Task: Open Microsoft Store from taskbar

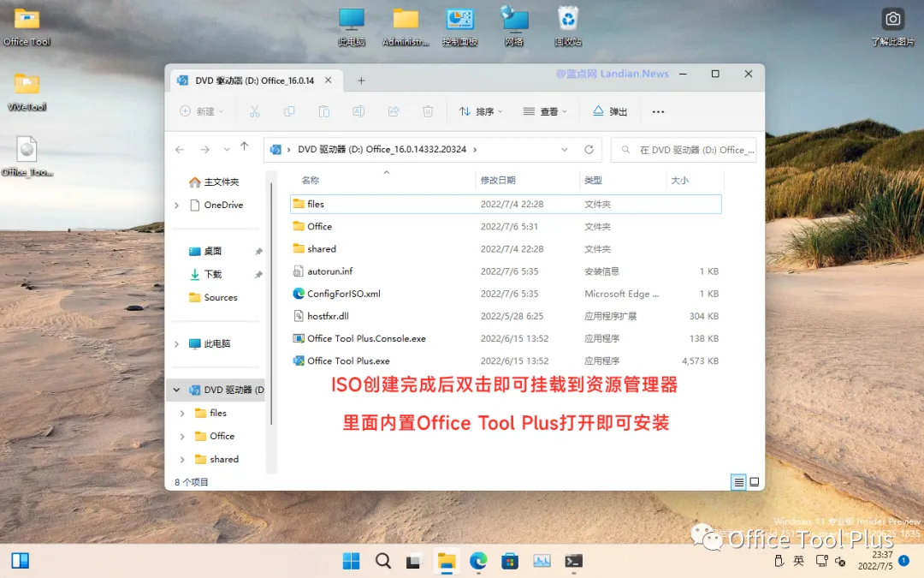Action: point(510,561)
